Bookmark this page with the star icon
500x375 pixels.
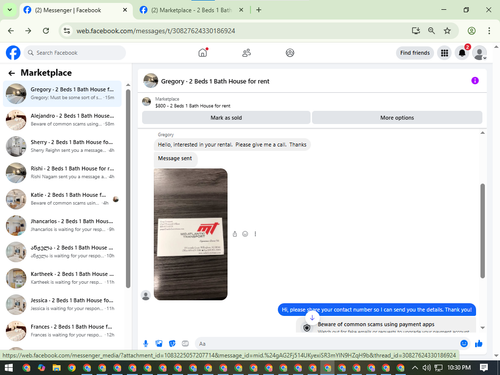coord(447,31)
